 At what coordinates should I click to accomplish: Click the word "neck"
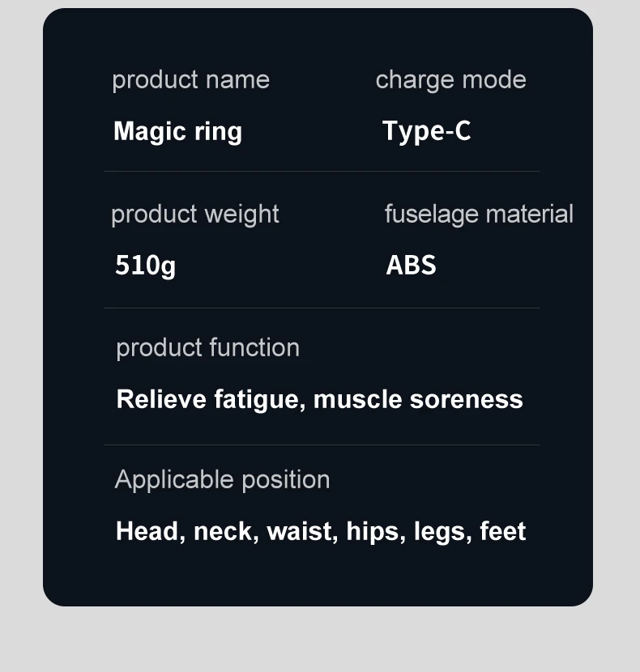223,532
